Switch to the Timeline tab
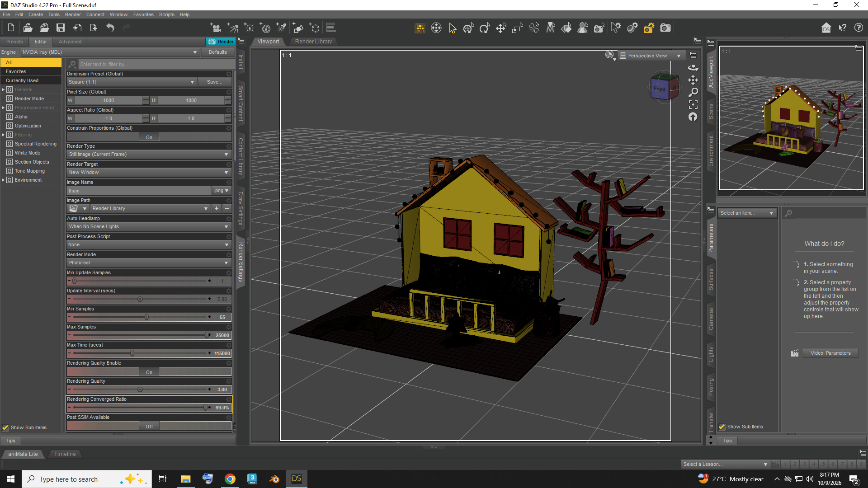The image size is (868, 488). tap(65, 454)
